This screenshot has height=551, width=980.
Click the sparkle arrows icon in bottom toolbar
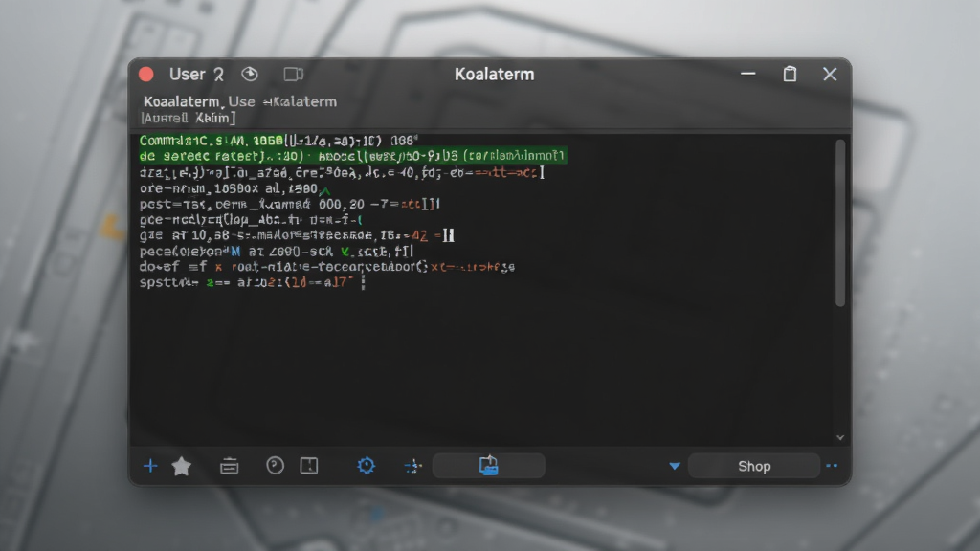click(x=413, y=466)
